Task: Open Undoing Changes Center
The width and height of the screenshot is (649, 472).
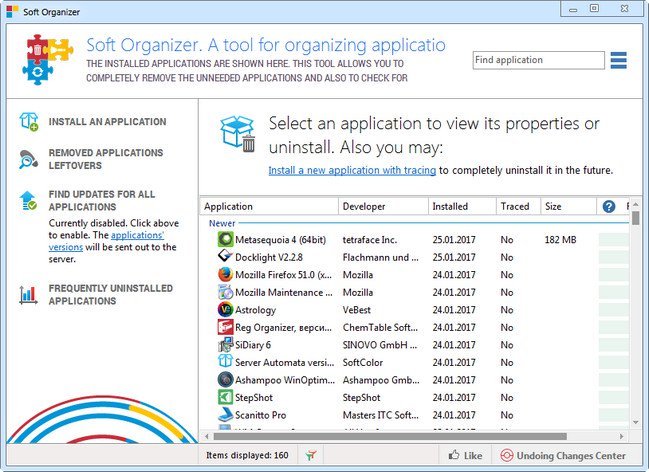Action: pos(562,455)
